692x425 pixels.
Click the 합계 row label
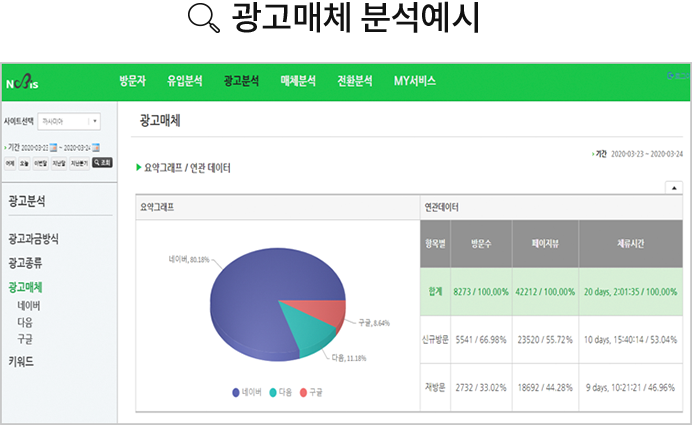[x=435, y=292]
